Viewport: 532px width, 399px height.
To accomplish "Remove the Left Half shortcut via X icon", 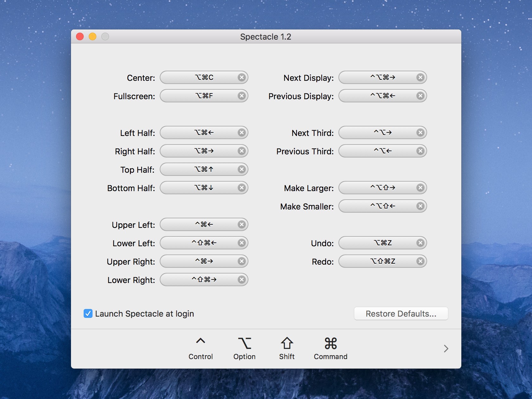I will point(241,133).
